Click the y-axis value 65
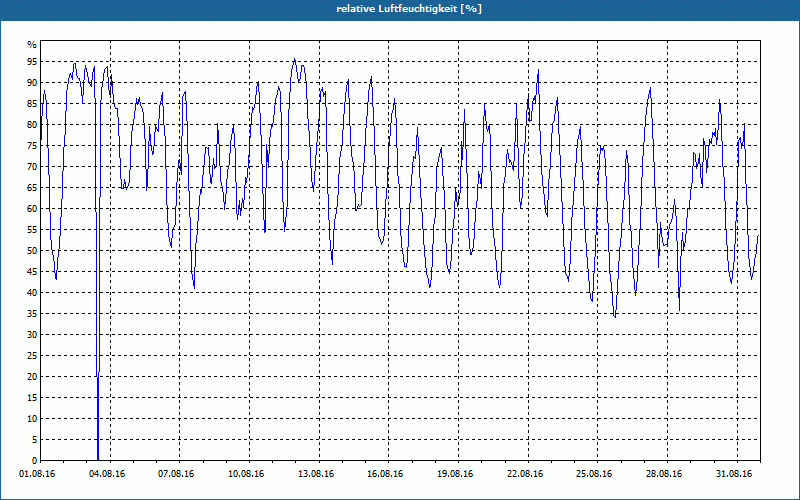The image size is (800, 500). (32, 188)
